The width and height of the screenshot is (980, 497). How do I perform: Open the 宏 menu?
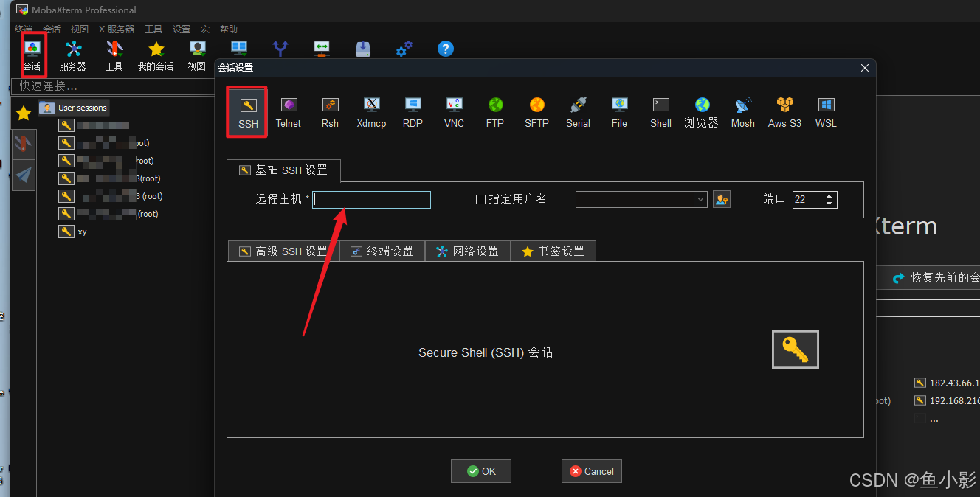[205, 29]
